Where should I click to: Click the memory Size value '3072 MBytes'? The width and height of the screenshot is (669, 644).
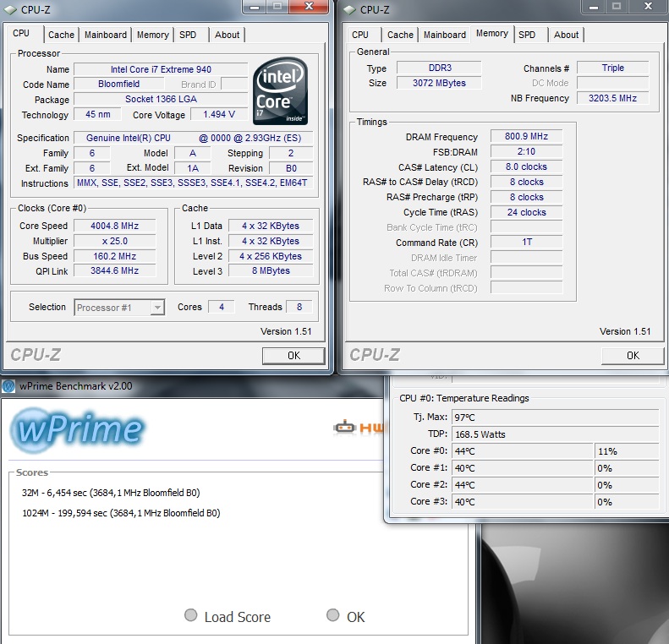click(440, 83)
